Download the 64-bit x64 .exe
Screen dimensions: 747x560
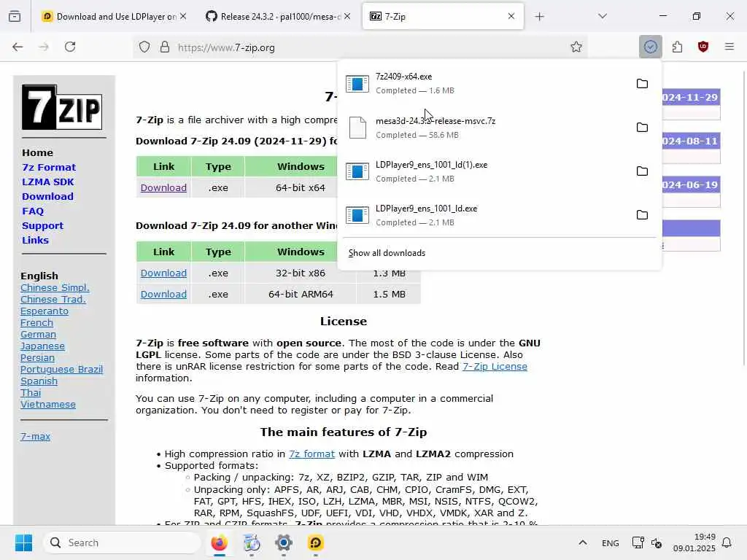pyautogui.click(x=163, y=187)
